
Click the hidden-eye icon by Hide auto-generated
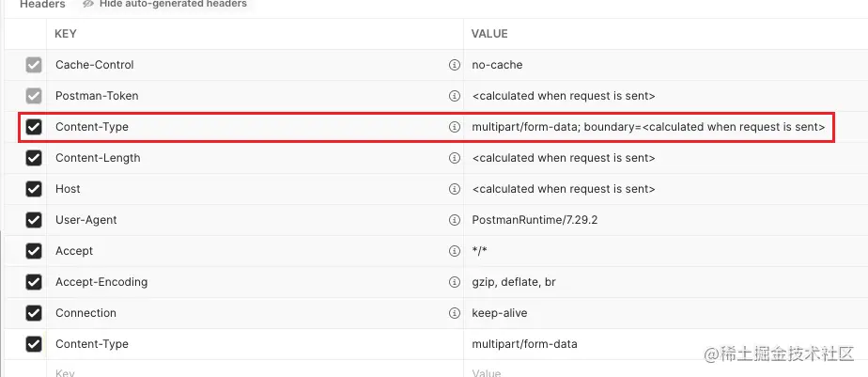coord(88,4)
